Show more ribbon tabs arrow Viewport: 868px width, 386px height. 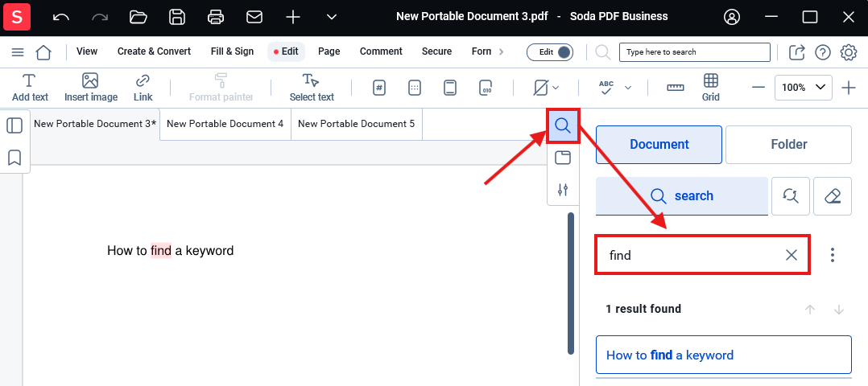point(501,51)
